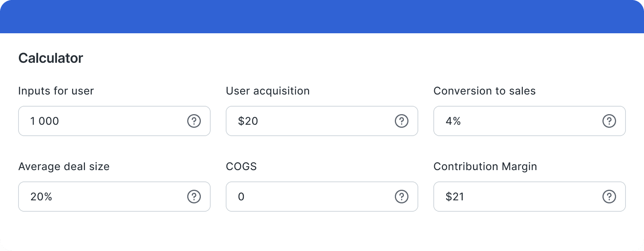Click the COGS help question mark icon
The height and width of the screenshot is (251, 644).
point(401,197)
